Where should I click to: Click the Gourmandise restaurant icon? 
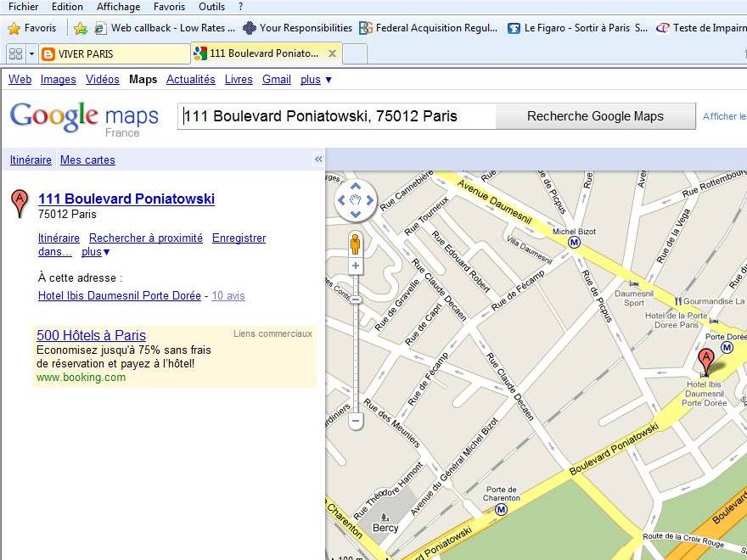[x=678, y=301]
